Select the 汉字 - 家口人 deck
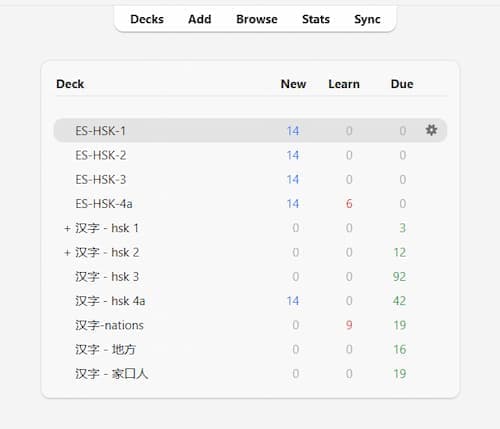 [112, 374]
